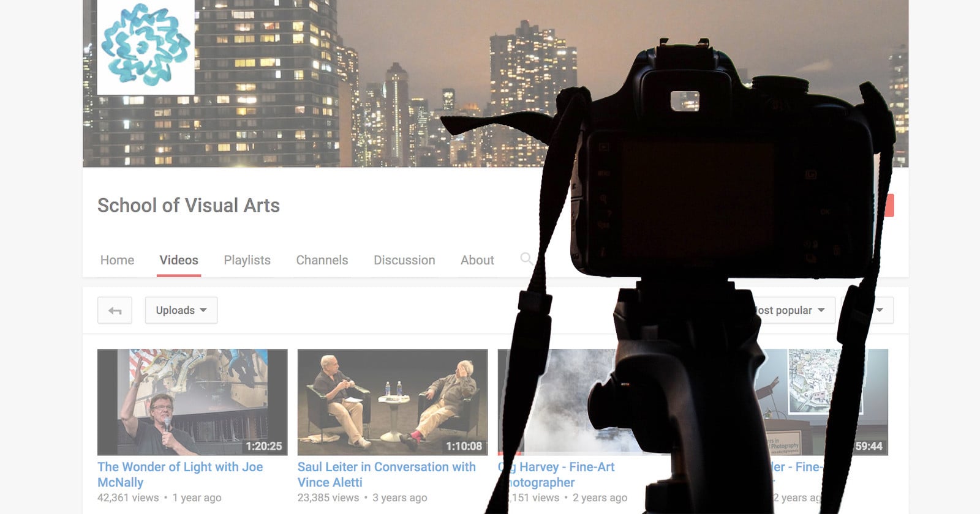Image resolution: width=980 pixels, height=514 pixels.
Task: Expand the Uploads dropdown arrow
Action: tap(203, 310)
